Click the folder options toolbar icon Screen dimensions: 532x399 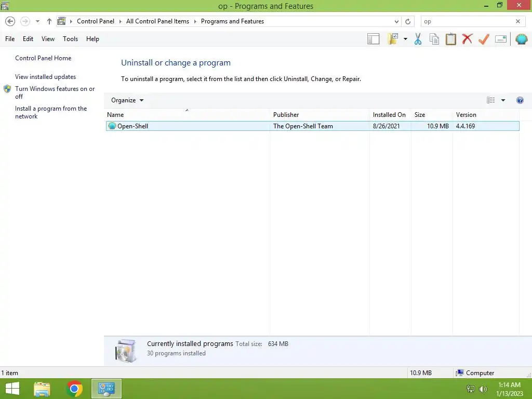(393, 39)
